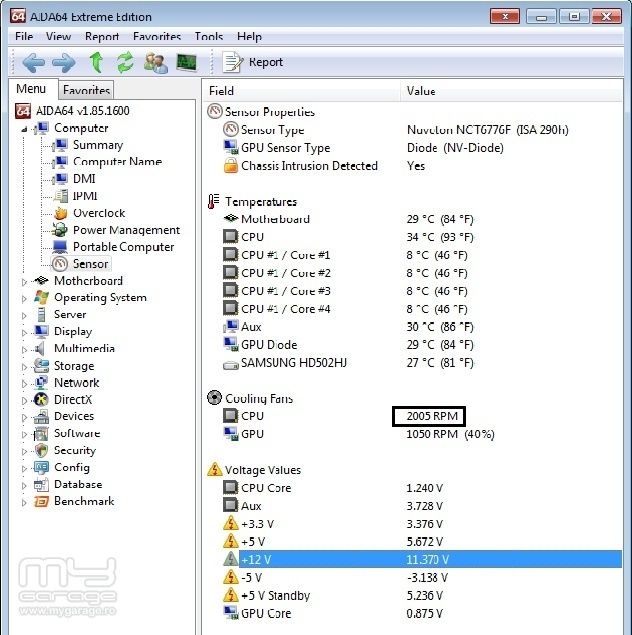Click the Chassis Intrusion Detected lock icon
The width and height of the screenshot is (632, 635).
click(231, 166)
